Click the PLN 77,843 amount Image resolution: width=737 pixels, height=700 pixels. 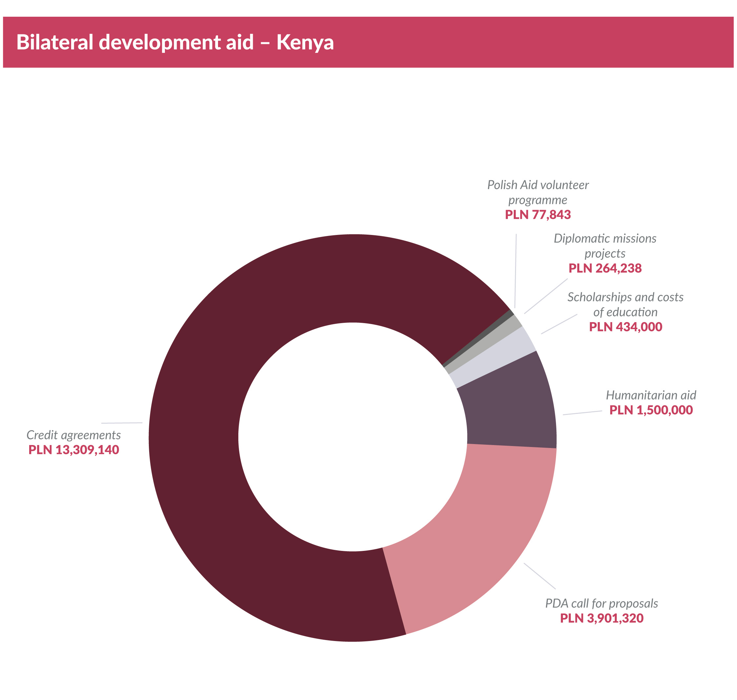pyautogui.click(x=538, y=215)
